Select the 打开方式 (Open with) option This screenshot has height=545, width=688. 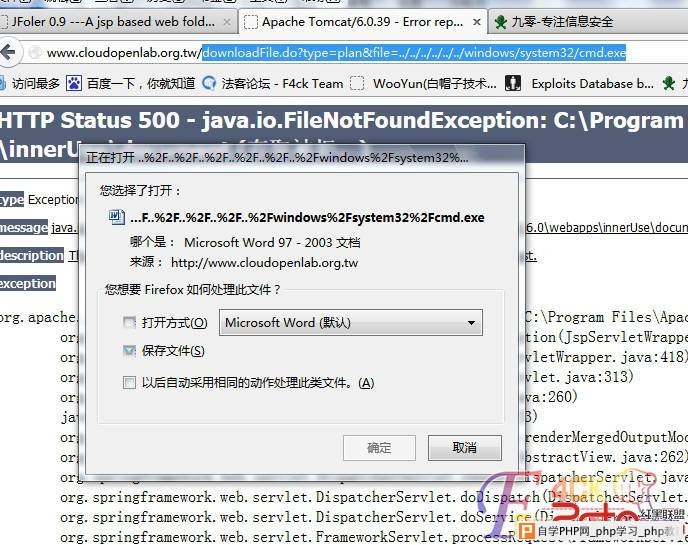pyautogui.click(x=129, y=323)
